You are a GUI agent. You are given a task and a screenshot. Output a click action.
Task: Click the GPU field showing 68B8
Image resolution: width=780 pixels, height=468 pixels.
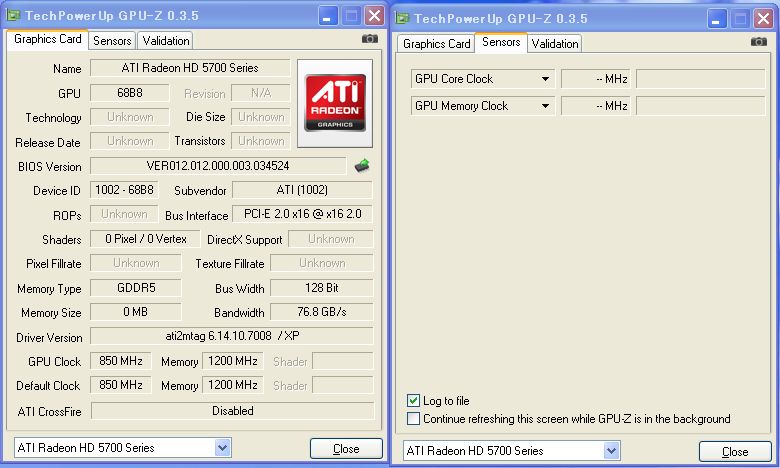(130, 93)
